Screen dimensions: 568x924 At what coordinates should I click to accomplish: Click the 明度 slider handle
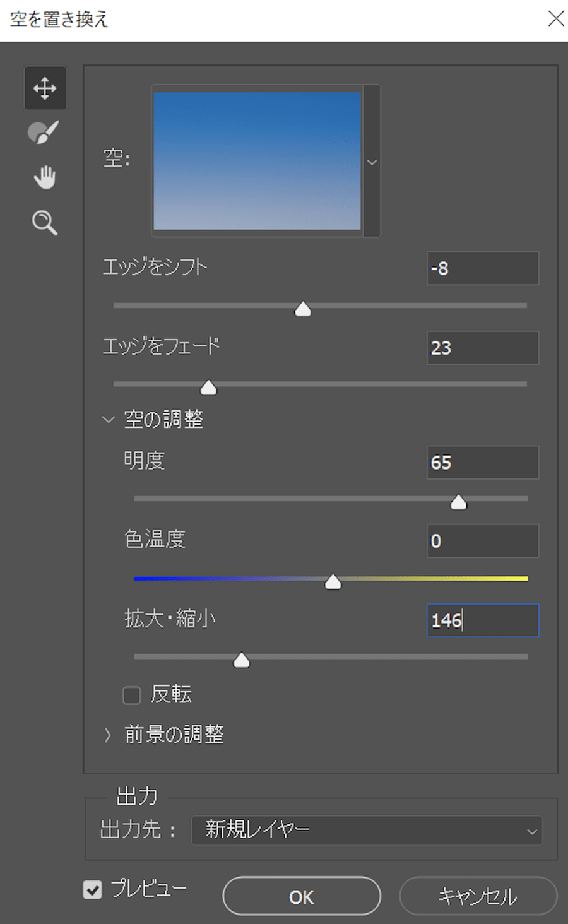(x=459, y=502)
